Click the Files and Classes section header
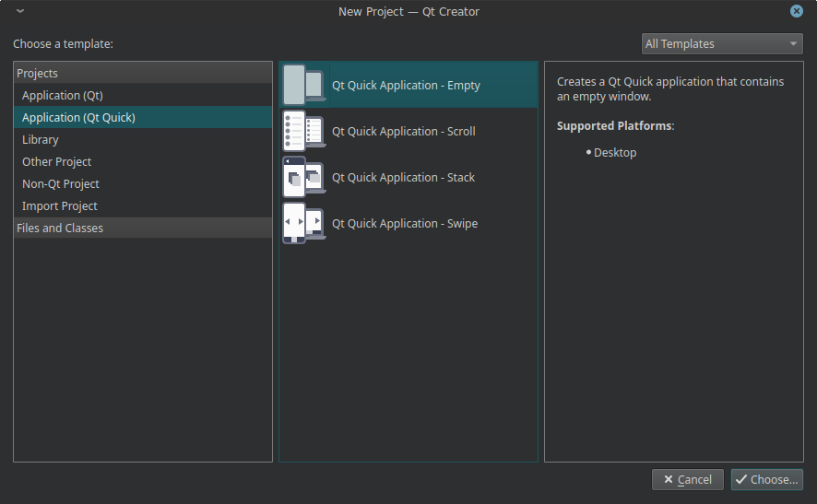Image resolution: width=817 pixels, height=504 pixels. tap(143, 229)
